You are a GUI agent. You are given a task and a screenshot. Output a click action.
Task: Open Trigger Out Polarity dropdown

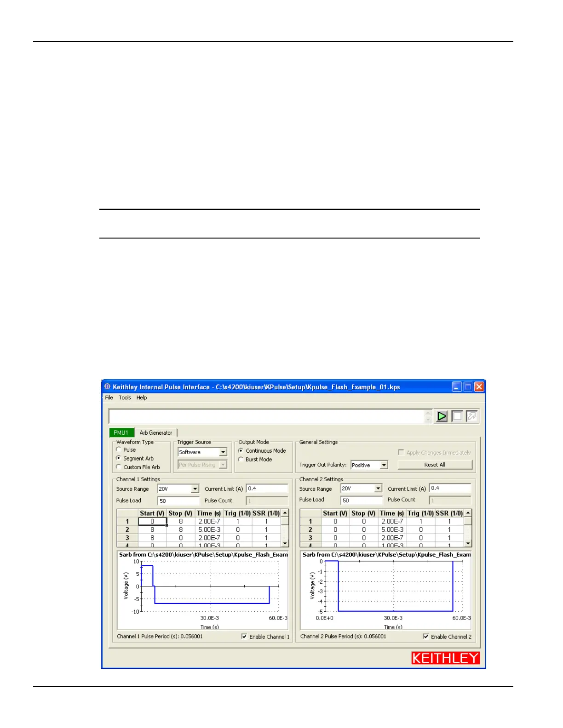pos(384,465)
